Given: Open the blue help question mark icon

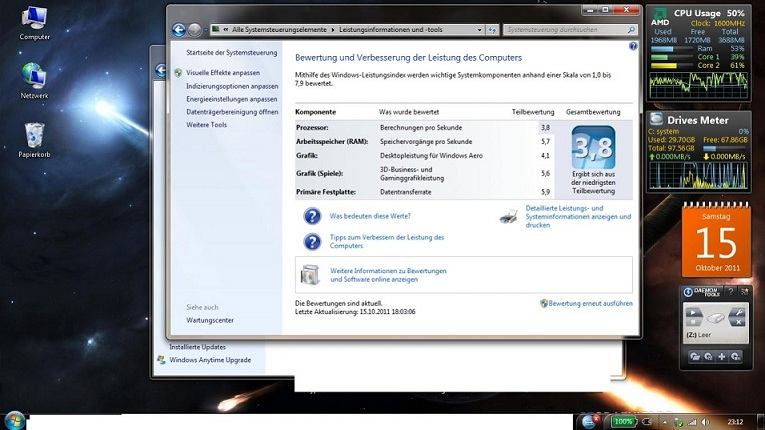Looking at the screenshot, I should pyautogui.click(x=633, y=46).
